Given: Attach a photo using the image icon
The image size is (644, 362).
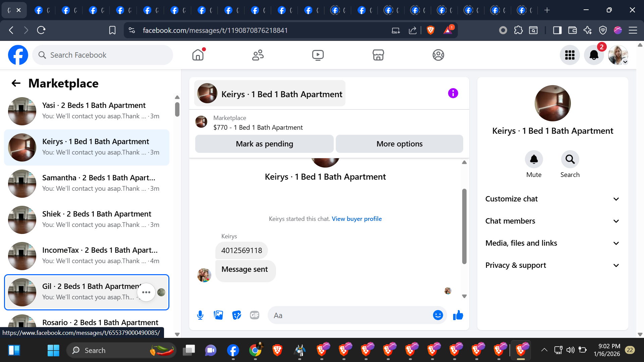Looking at the screenshot, I should pyautogui.click(x=218, y=315).
